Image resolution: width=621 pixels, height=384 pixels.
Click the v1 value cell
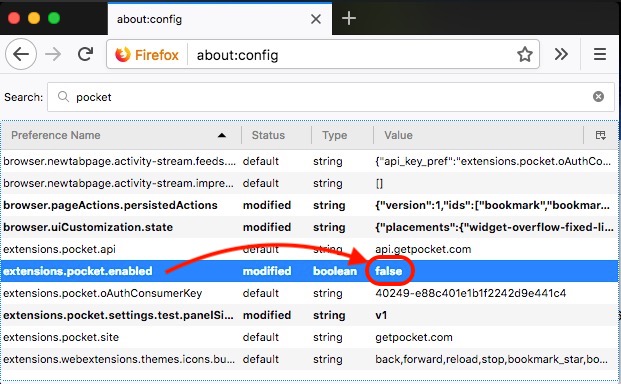coord(381,316)
